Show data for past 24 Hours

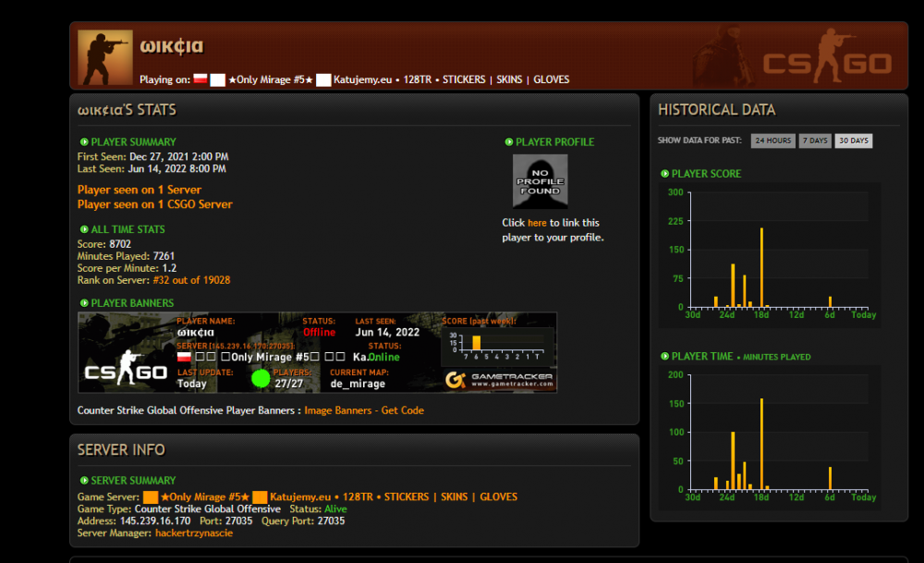point(772,141)
